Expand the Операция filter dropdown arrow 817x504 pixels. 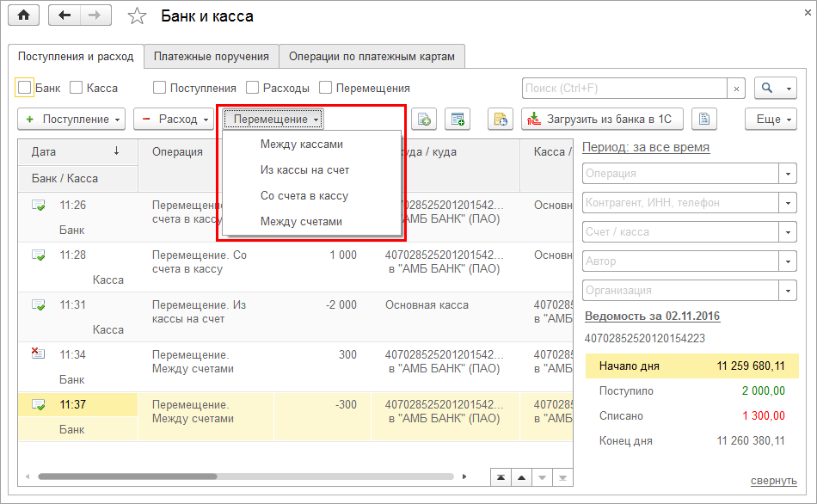[x=788, y=174]
